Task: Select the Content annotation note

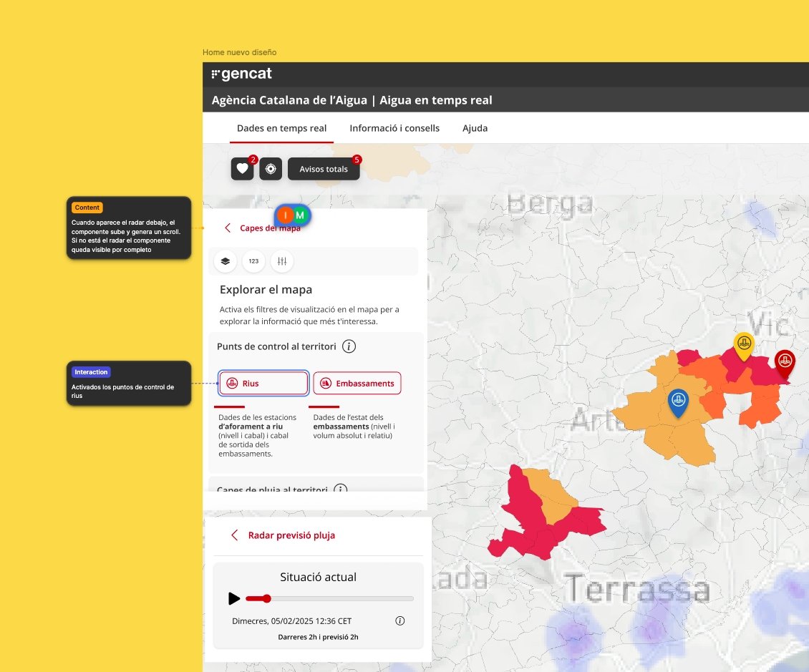Action: click(x=129, y=228)
